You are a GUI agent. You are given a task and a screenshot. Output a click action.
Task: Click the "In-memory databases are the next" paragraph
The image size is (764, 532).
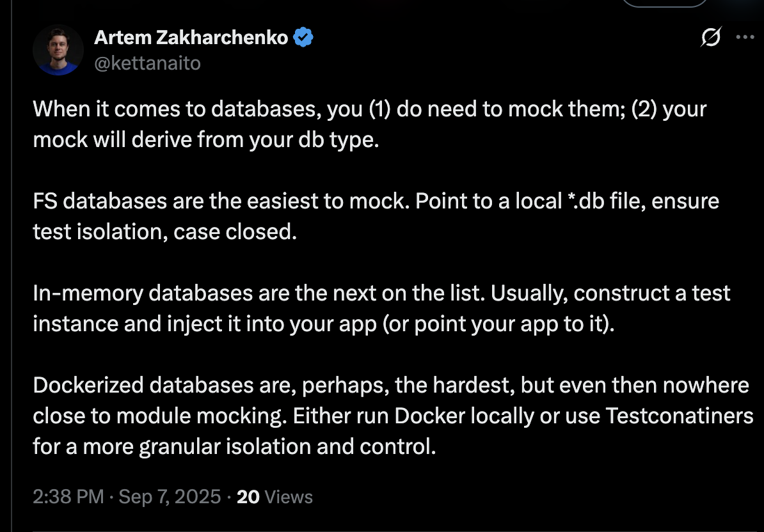point(381,309)
